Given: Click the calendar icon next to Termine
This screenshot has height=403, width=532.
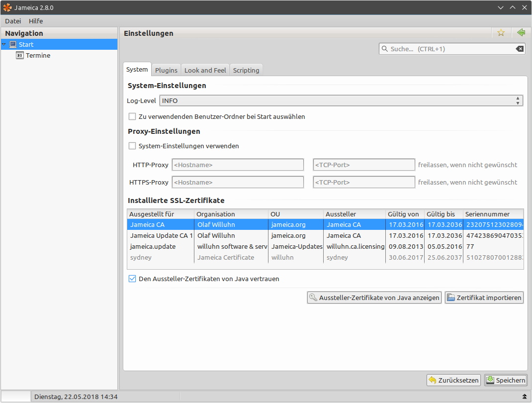Looking at the screenshot, I should pyautogui.click(x=20, y=55).
